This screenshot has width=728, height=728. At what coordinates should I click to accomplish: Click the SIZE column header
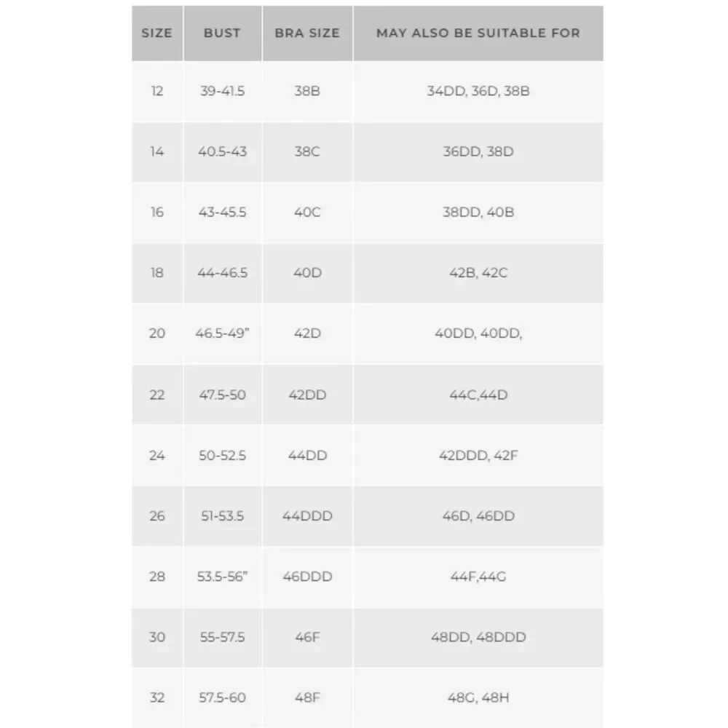pyautogui.click(x=157, y=33)
